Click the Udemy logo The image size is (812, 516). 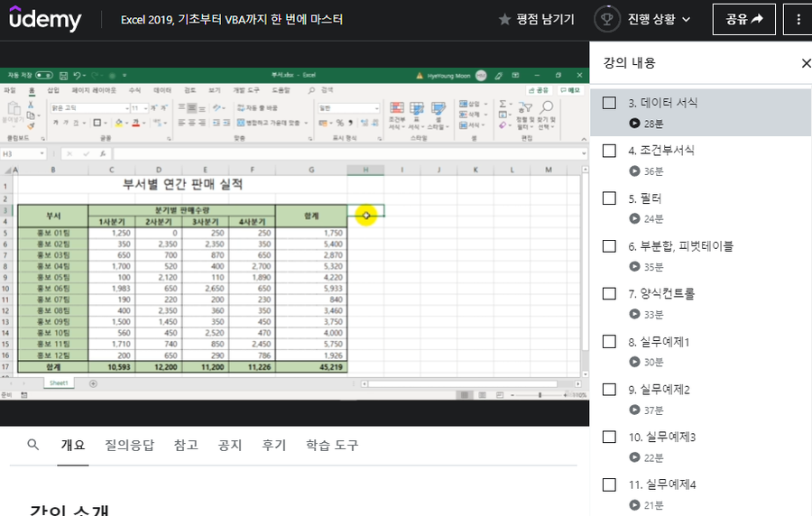point(45,19)
